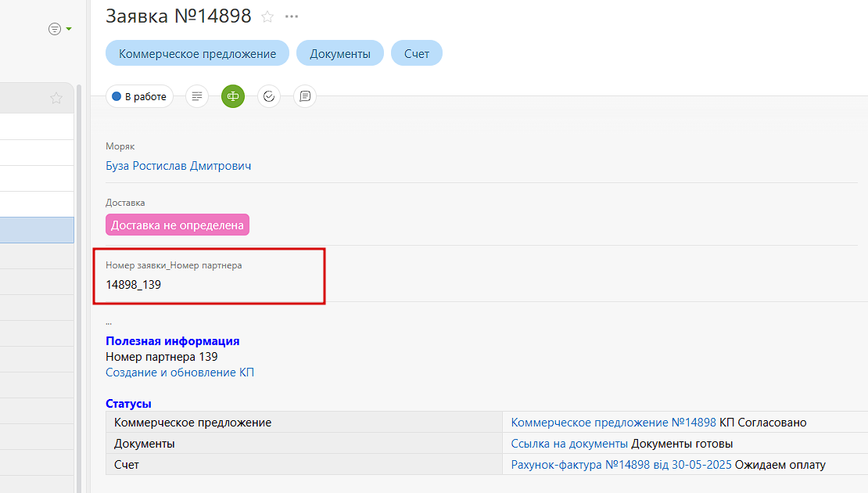Change the В работе status

(x=139, y=96)
